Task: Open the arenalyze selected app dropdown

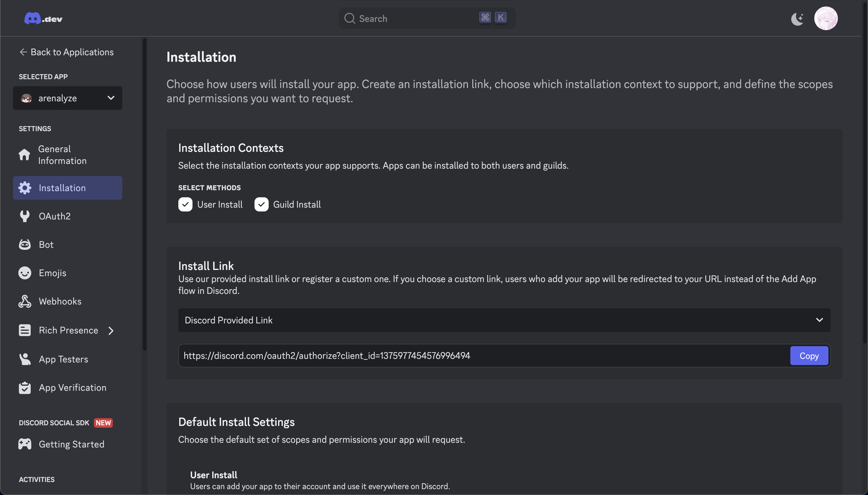Action: pyautogui.click(x=67, y=98)
